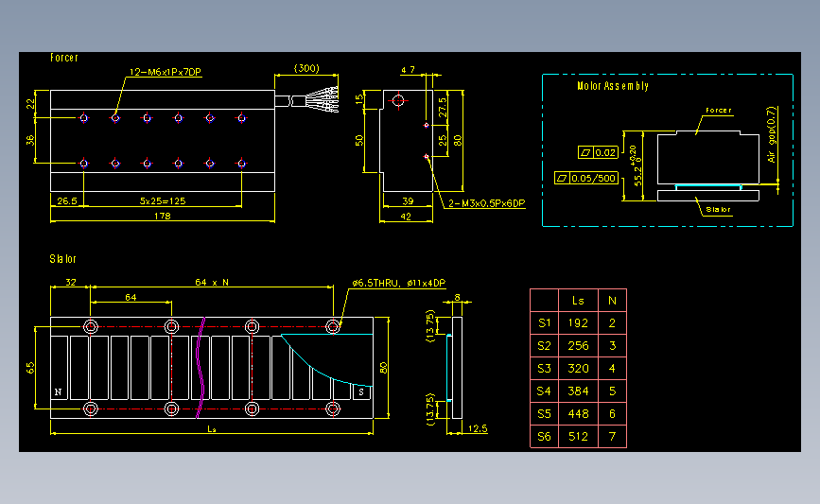Image resolution: width=820 pixels, height=504 pixels.
Task: Select the '12.5' thickness dimension
Action: click(478, 428)
